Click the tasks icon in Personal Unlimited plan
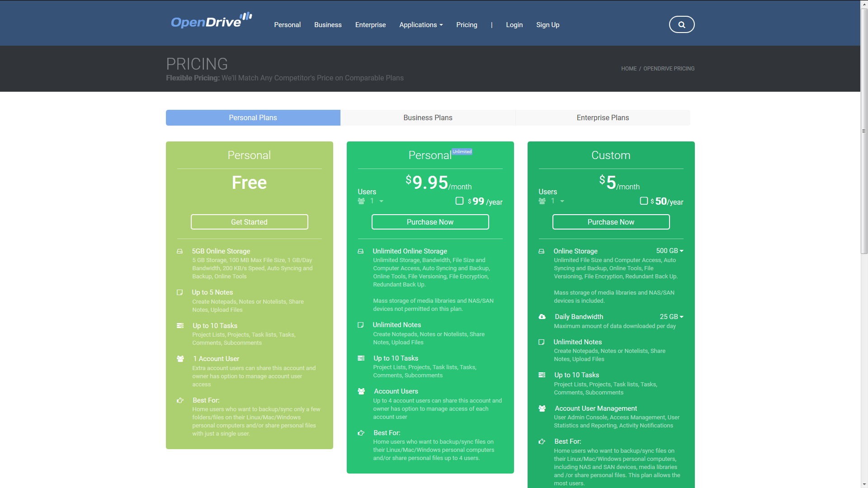 point(361,358)
